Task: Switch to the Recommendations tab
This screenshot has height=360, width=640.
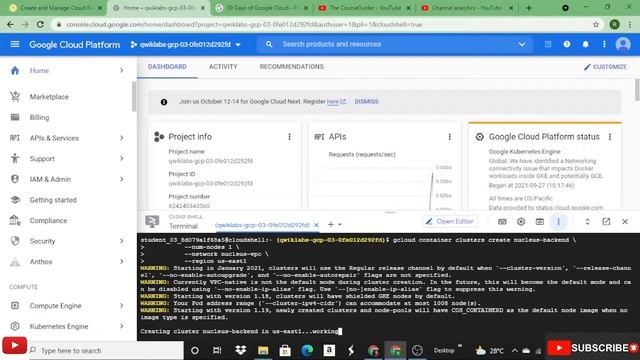Action: 291,67
